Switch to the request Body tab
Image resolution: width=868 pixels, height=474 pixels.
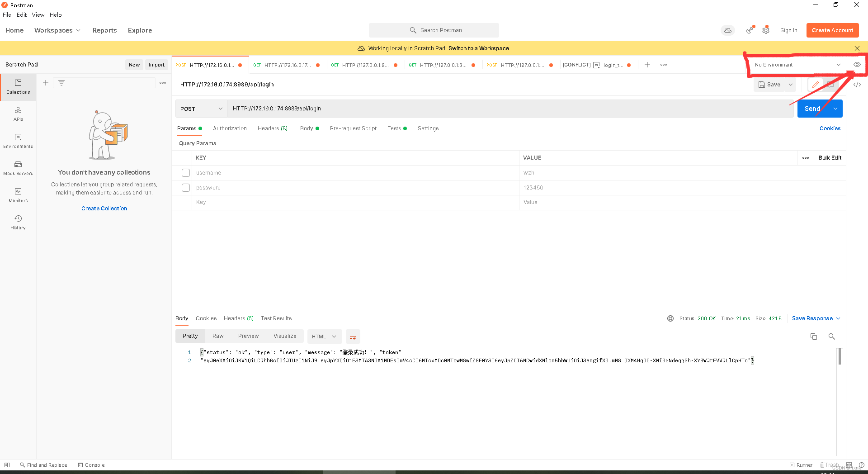(x=309, y=128)
